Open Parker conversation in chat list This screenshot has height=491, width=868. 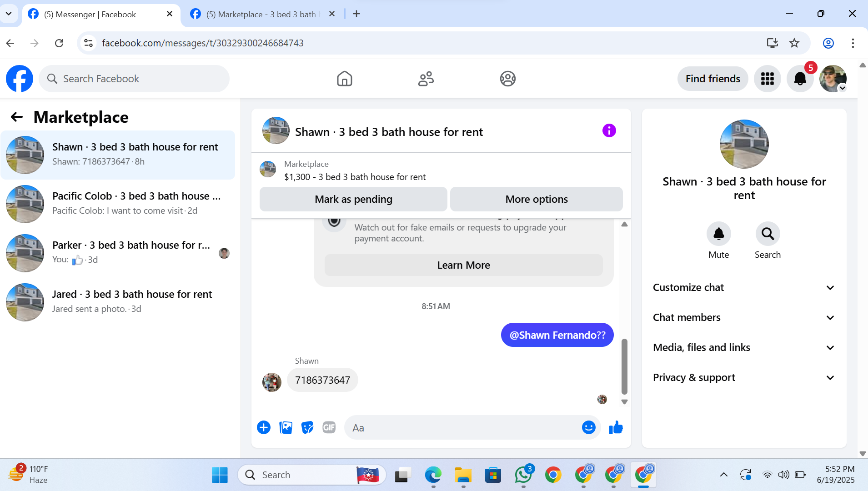118,253
